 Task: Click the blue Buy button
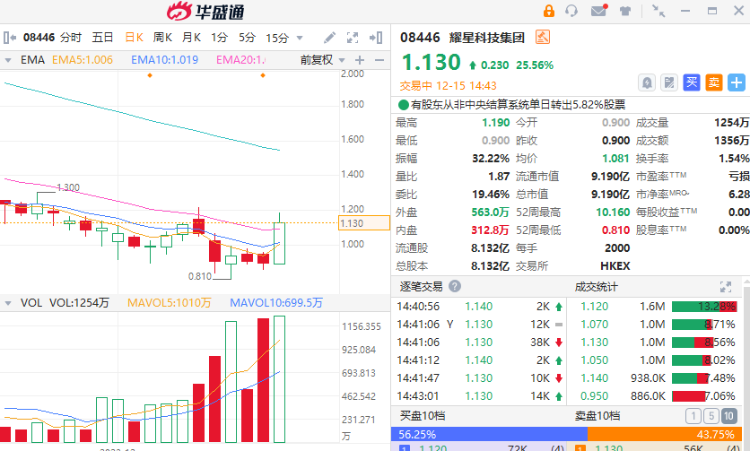(691, 83)
